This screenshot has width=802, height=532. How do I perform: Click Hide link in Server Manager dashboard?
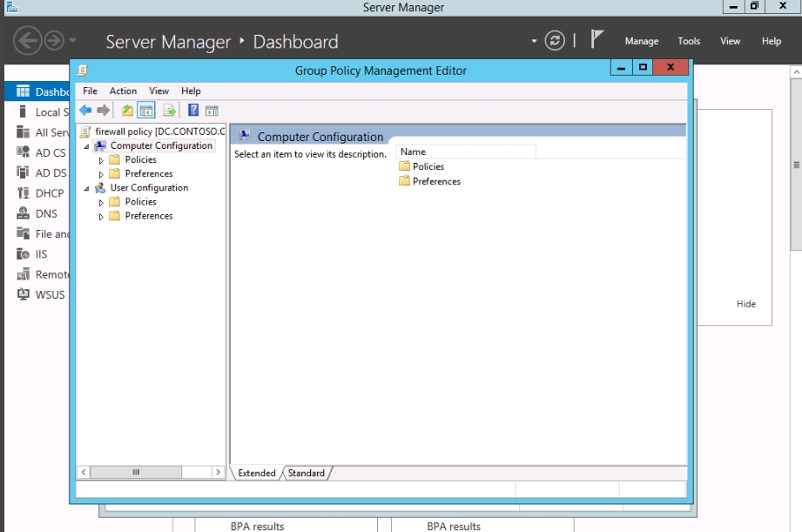745,304
